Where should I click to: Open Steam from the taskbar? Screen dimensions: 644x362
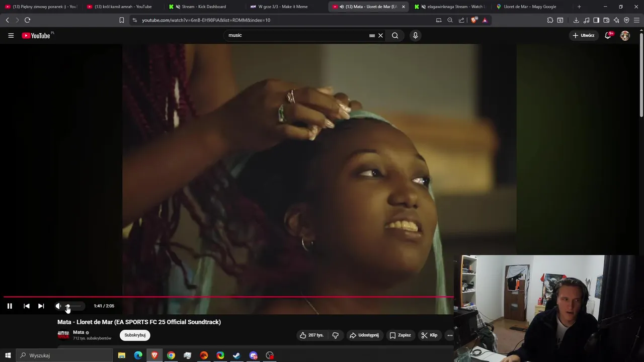coord(236,355)
